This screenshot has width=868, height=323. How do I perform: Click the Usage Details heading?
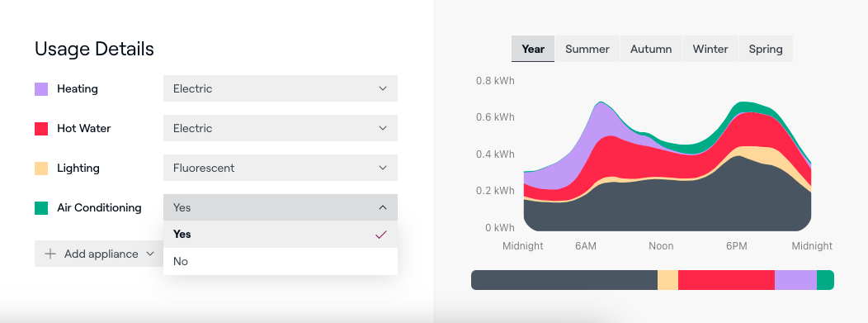click(x=94, y=49)
